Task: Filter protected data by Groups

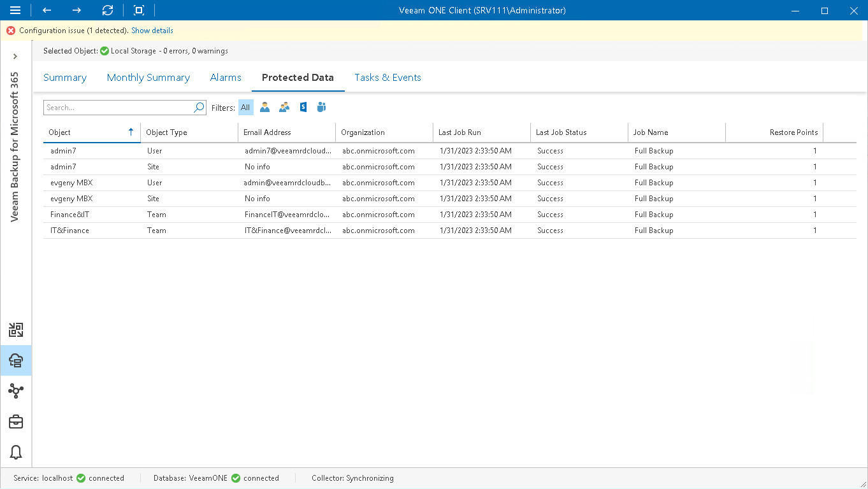Action: (284, 107)
